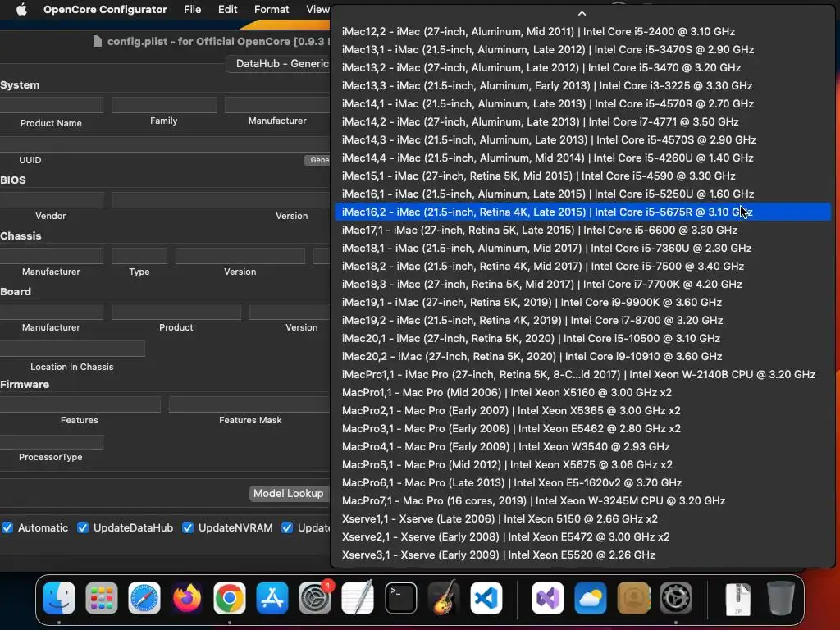Screen dimensions: 840x630
Task: Choose MacPro7,1 16 cores 2019
Action: point(582,501)
